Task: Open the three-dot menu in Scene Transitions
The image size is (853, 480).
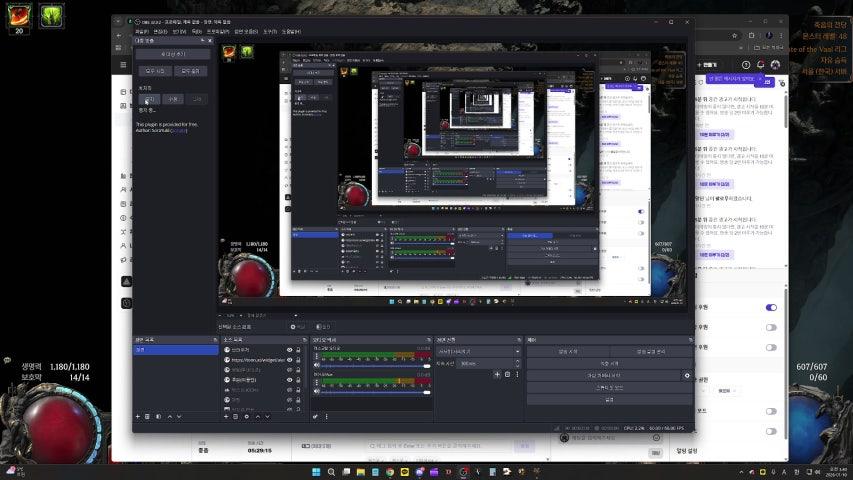Action: [516, 374]
